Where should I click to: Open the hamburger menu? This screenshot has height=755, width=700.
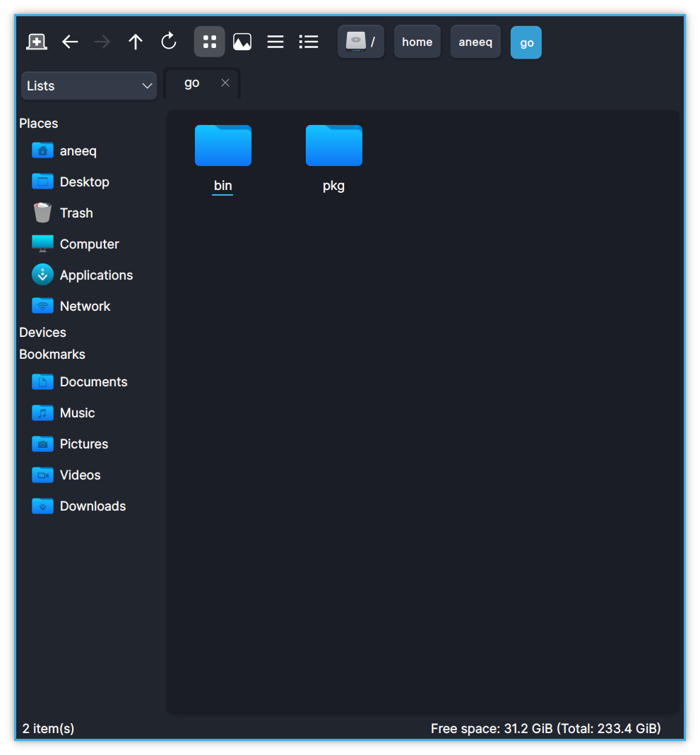coord(275,42)
